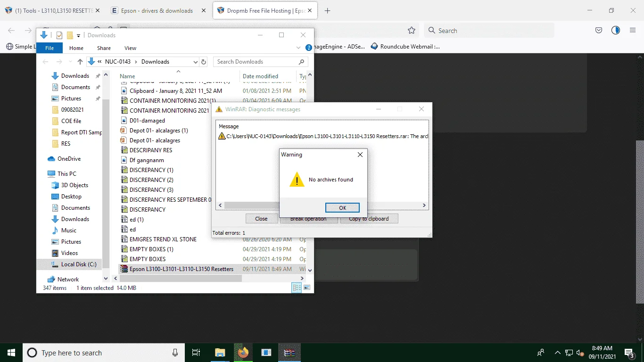Open the Pocket save icon in Firefox
This screenshot has width=644, height=362.
tap(599, 31)
